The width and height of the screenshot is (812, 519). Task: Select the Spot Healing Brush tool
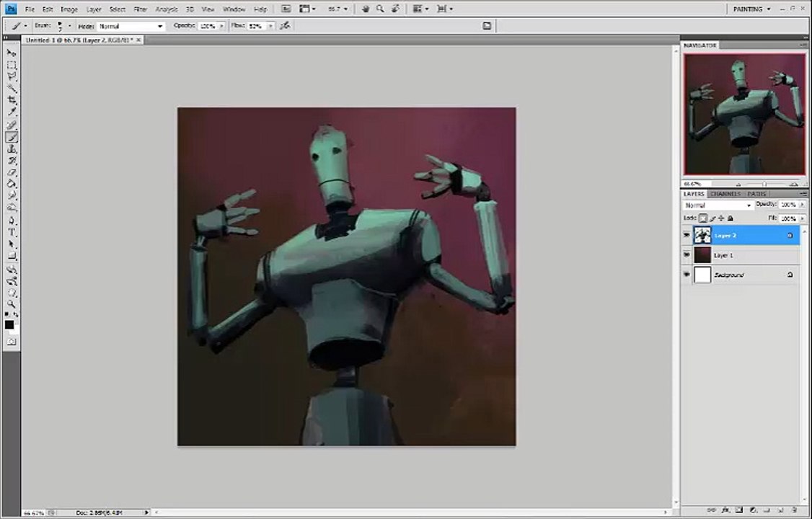(12, 125)
